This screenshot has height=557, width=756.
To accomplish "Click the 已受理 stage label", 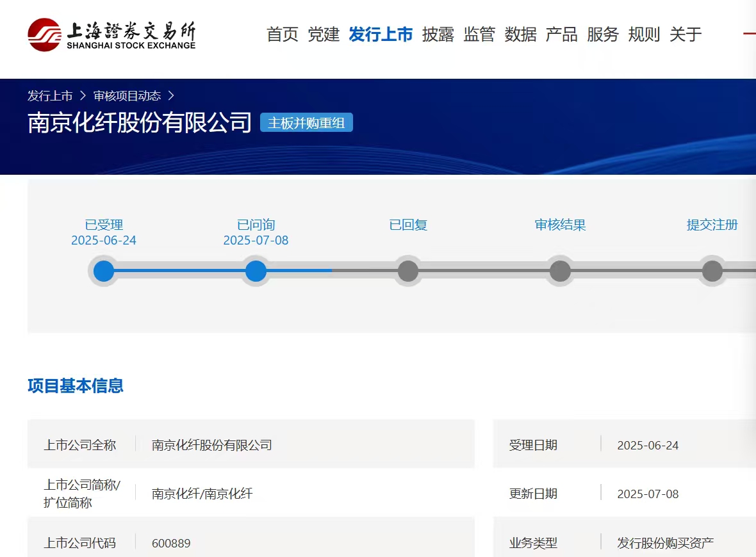I will click(x=104, y=225).
